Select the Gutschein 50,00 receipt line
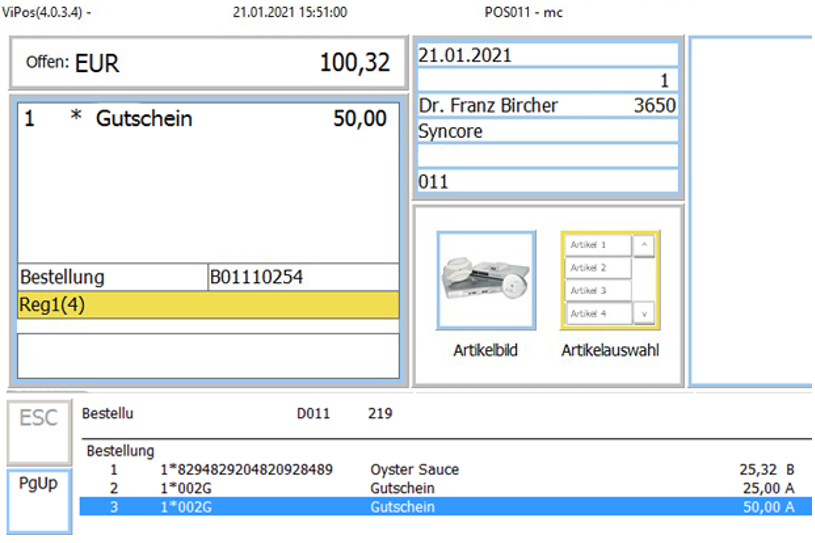815x543 pixels. (207, 119)
